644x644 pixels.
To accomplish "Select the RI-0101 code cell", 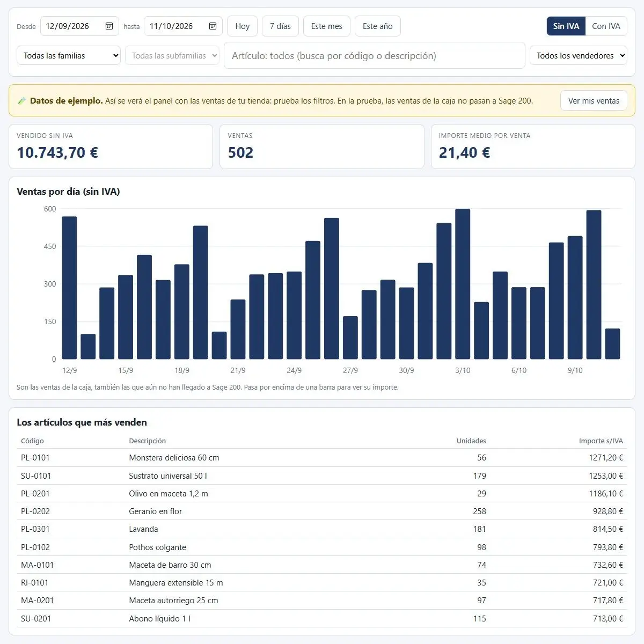I will pyautogui.click(x=35, y=582).
